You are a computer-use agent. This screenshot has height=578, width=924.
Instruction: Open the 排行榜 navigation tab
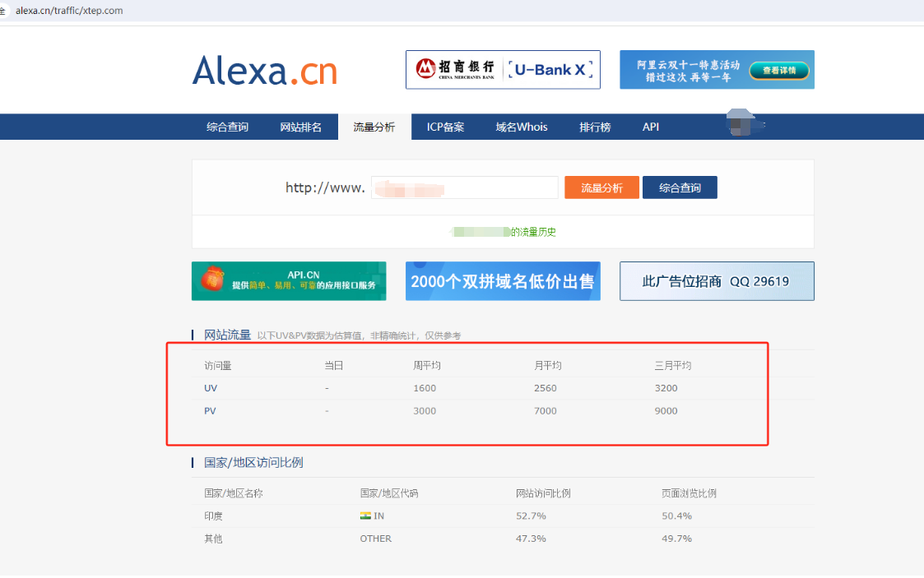595,127
